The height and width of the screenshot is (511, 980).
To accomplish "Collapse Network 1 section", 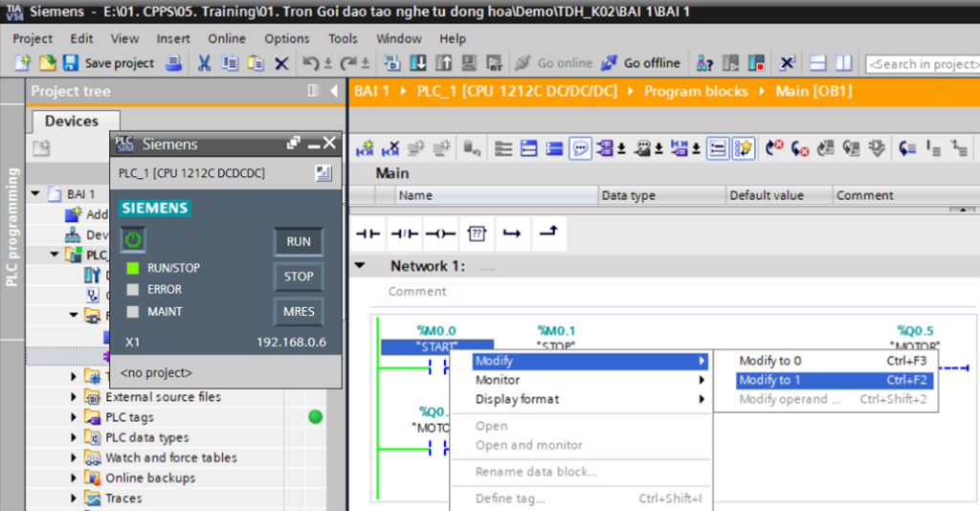I will [360, 266].
